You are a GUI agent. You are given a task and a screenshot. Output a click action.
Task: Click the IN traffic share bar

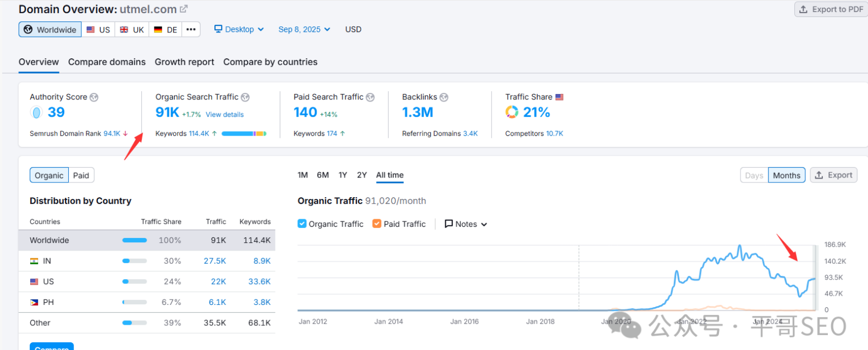(x=134, y=261)
